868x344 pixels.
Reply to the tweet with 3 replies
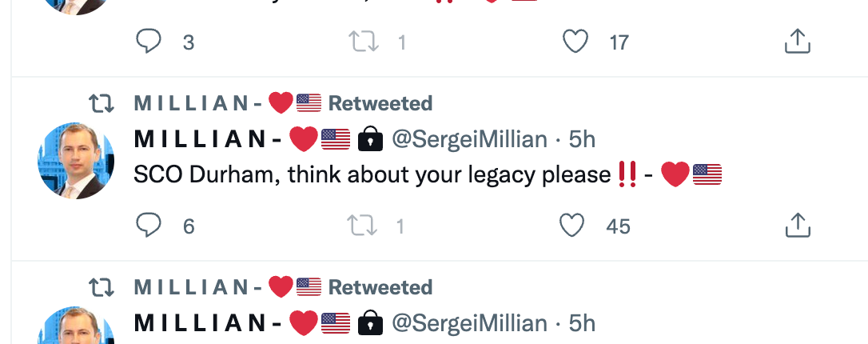149,42
